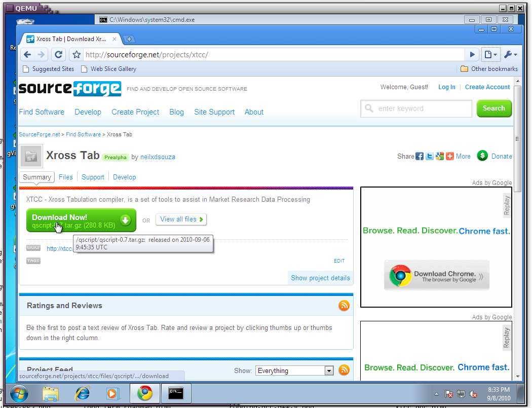Open the wrench tools menu
The width and height of the screenshot is (532, 408).
point(510,55)
